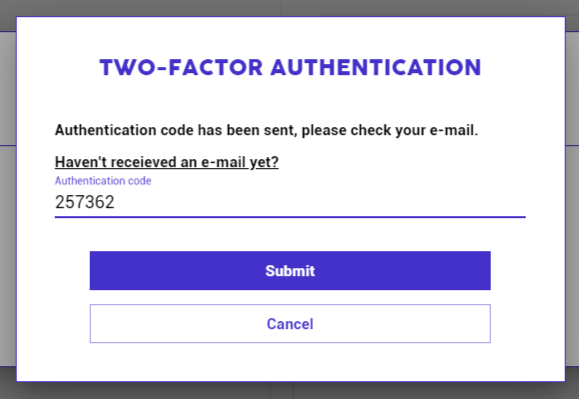The image size is (579, 399).
Task: Click blank white space between heading and message
Action: pyautogui.click(x=290, y=100)
